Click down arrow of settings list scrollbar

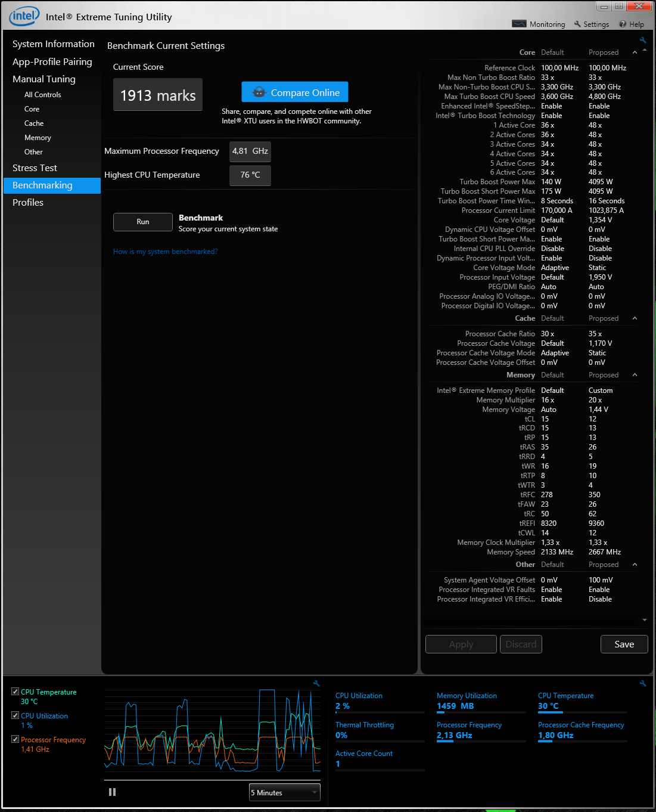click(645, 620)
